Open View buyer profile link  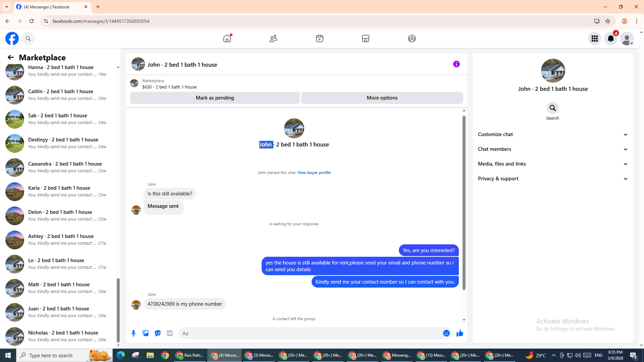314,173
